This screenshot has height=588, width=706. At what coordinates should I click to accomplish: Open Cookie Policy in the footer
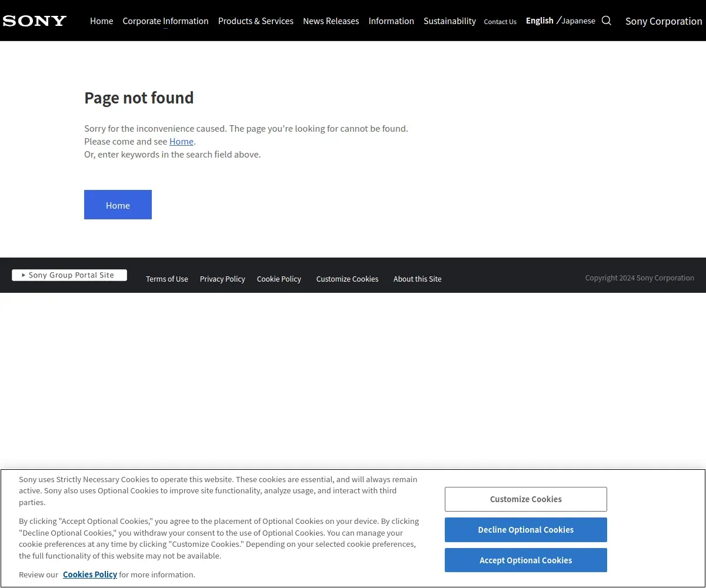279,279
